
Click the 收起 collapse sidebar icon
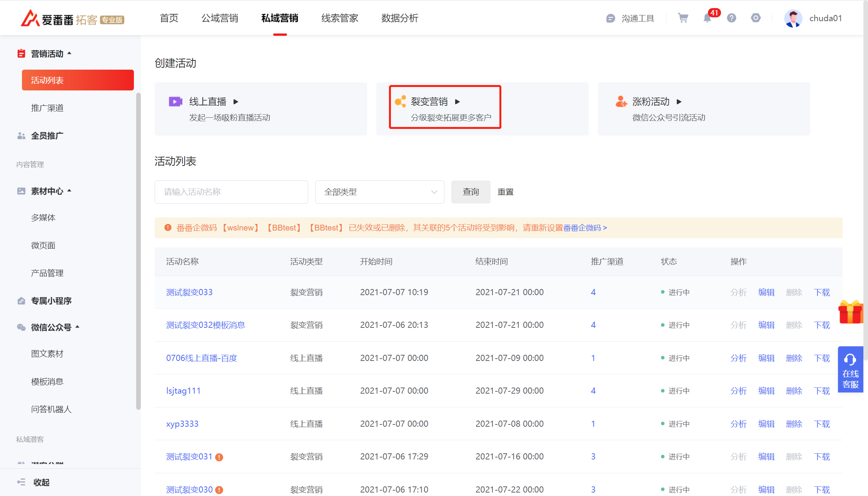point(21,482)
